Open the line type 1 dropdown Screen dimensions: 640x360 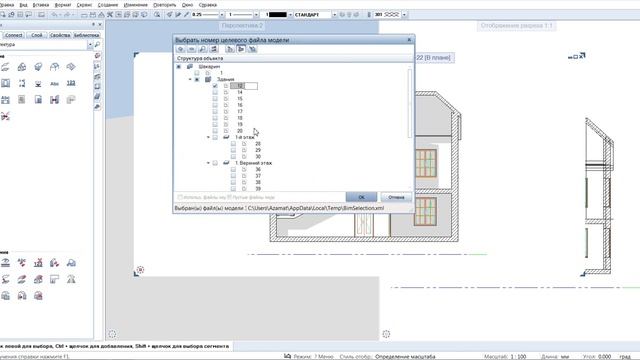coord(256,15)
